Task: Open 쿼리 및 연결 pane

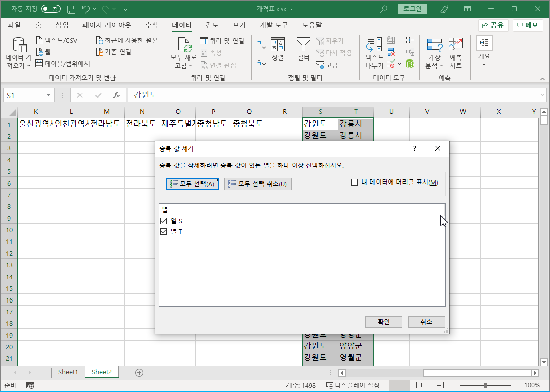Action: pos(222,41)
